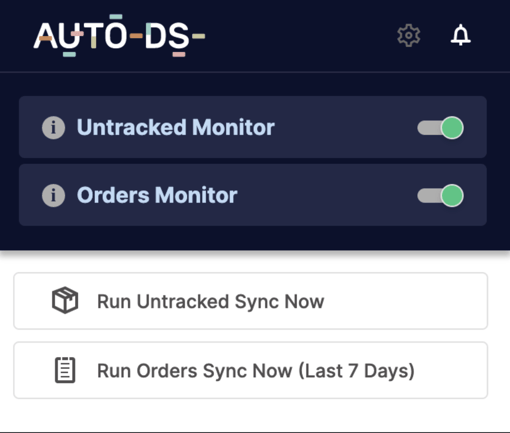Screen dimensions: 510x433
Task: Open settings via the gear icon
Action: 409,35
